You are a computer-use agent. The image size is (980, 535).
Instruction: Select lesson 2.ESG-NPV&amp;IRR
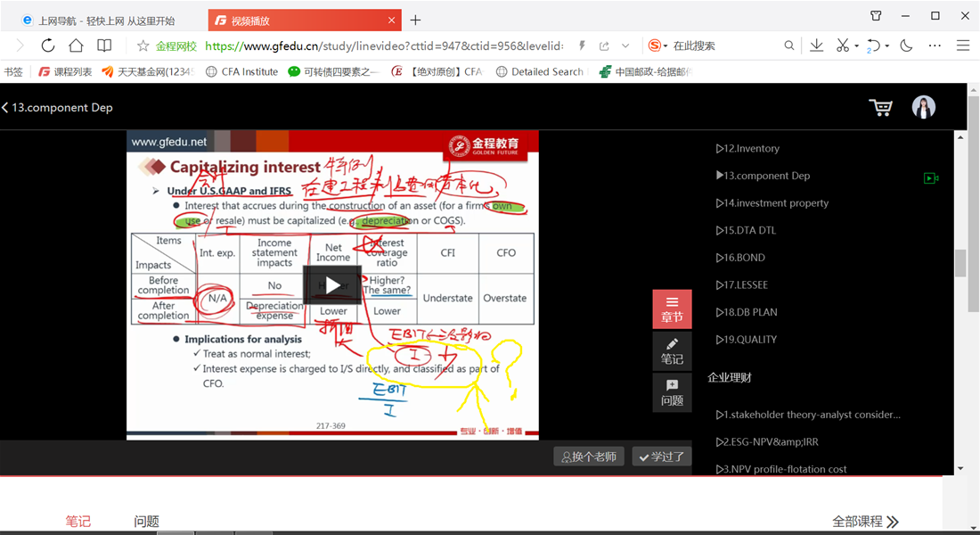pos(767,441)
